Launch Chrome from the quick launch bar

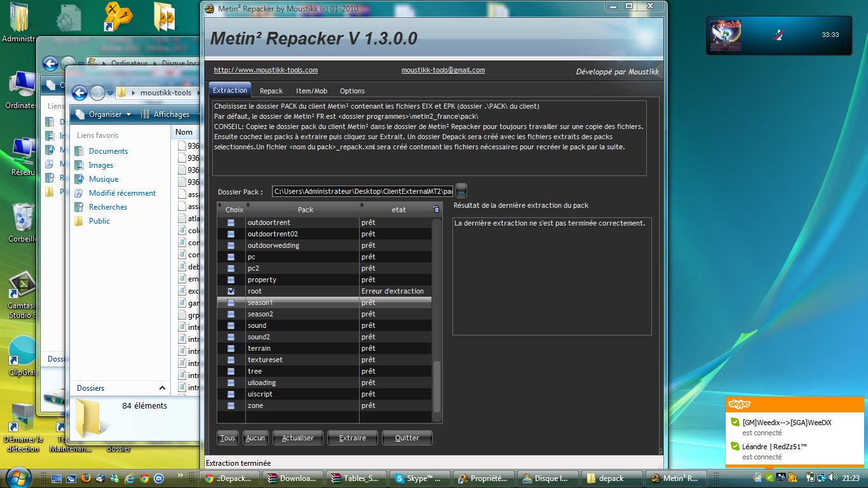pyautogui.click(x=144, y=478)
